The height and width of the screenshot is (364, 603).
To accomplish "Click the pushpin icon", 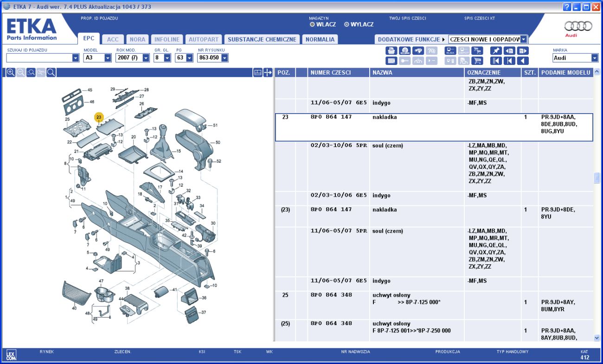I will [x=496, y=51].
